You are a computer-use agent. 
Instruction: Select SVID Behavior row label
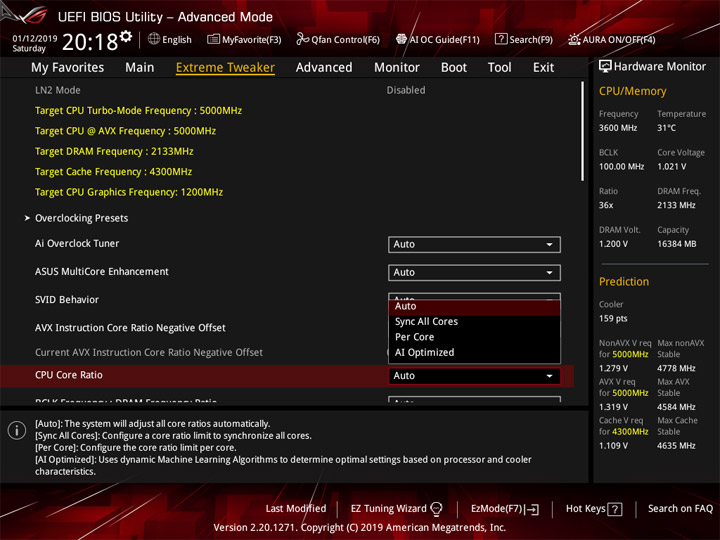pos(67,300)
